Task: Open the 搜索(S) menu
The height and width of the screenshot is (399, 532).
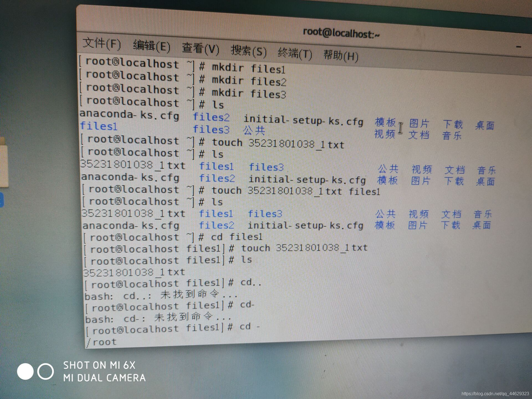Action: (x=249, y=51)
